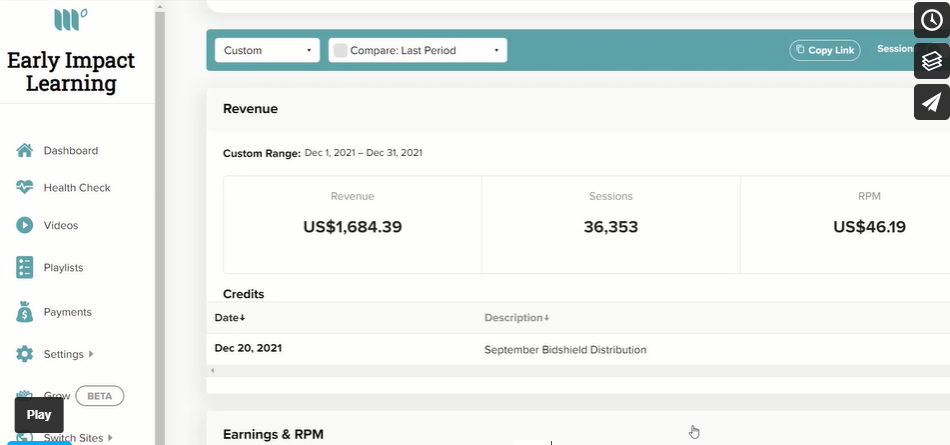Expand the Switch Sites submenu arrow
950x445 pixels.
110,438
